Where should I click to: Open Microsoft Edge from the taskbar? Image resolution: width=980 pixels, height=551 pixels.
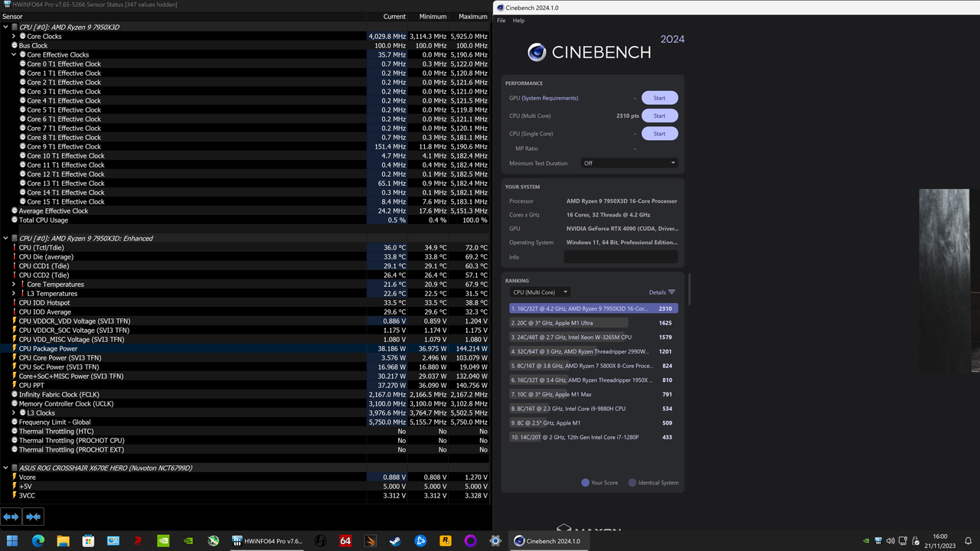point(38,541)
